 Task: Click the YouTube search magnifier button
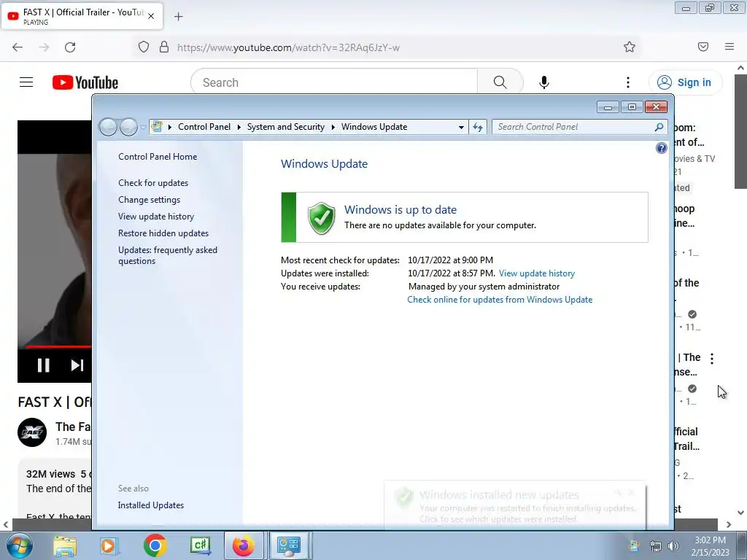tap(500, 82)
